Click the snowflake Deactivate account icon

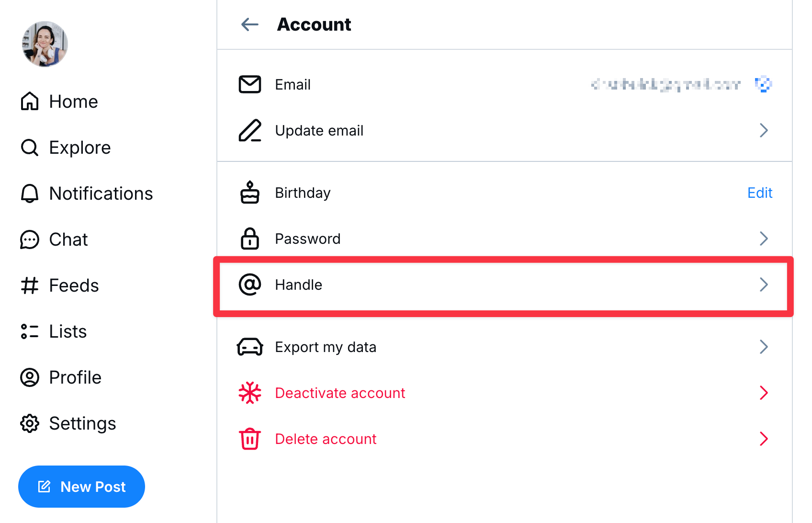pos(249,393)
